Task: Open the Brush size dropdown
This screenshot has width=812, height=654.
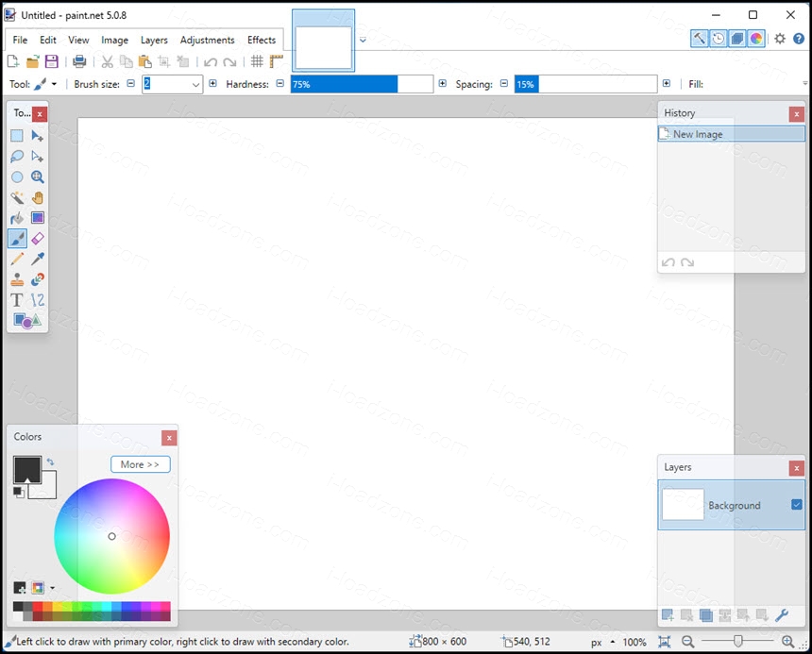Action: click(x=195, y=84)
